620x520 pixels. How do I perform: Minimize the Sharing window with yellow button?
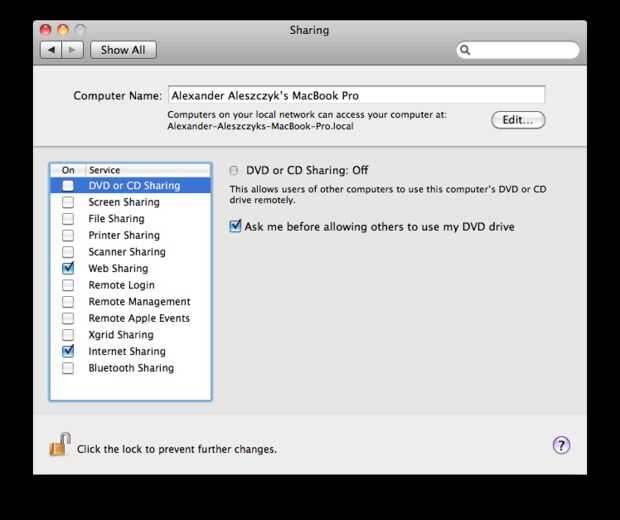click(63, 30)
